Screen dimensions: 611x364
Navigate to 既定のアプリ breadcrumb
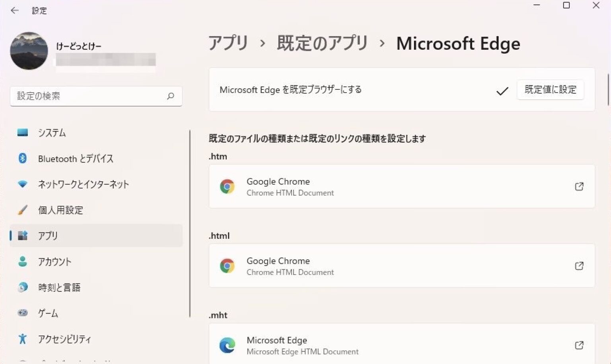pos(323,43)
